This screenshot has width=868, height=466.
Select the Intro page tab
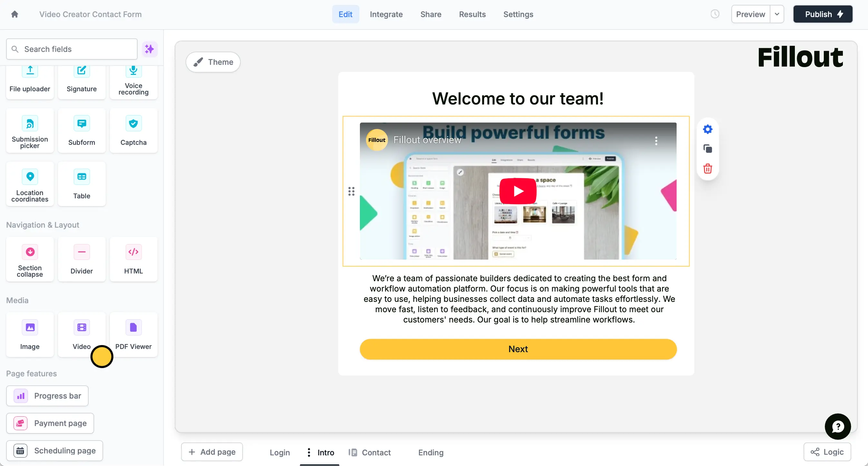click(325, 452)
